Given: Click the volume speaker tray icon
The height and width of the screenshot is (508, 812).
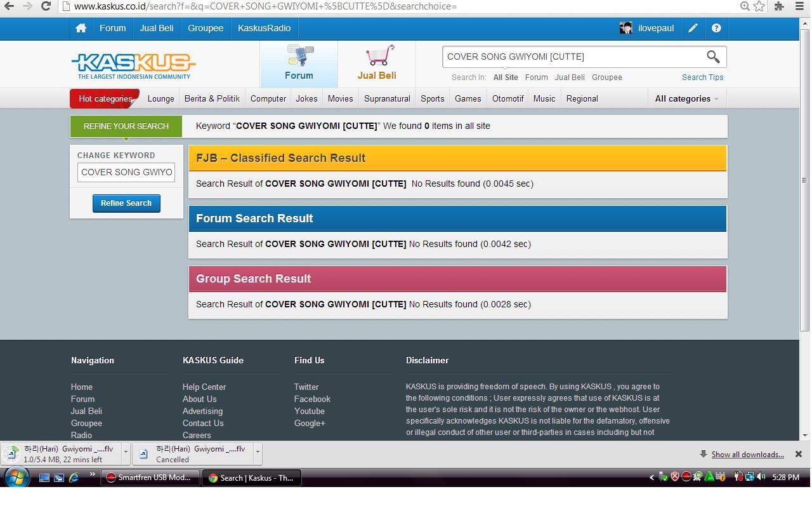Looking at the screenshot, I should click(761, 477).
